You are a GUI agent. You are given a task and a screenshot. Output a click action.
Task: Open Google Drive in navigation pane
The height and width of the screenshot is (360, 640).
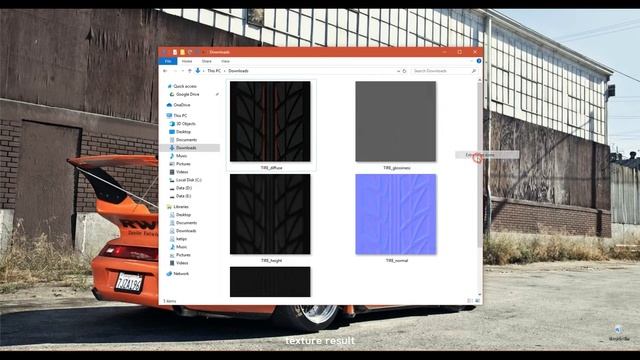187,94
